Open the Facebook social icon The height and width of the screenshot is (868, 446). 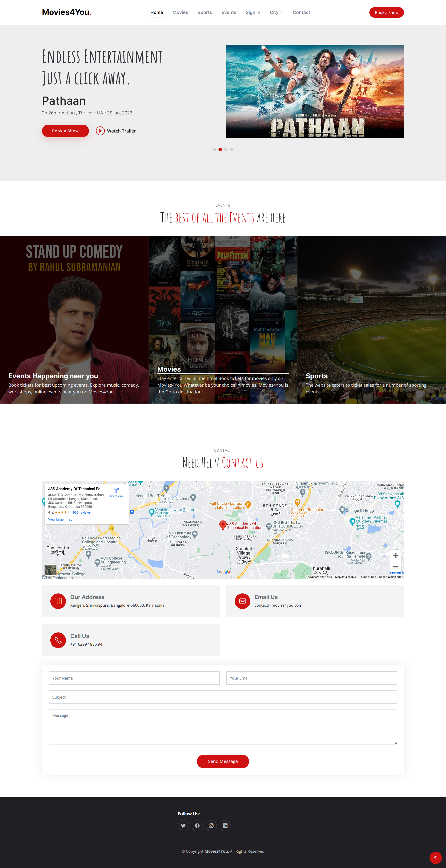click(x=197, y=826)
